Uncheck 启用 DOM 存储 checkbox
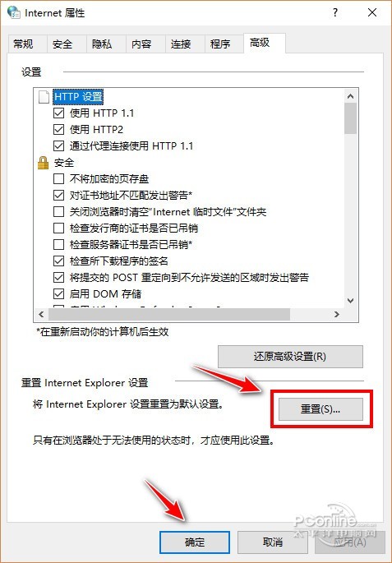This screenshot has height=563, width=392. tap(58, 294)
